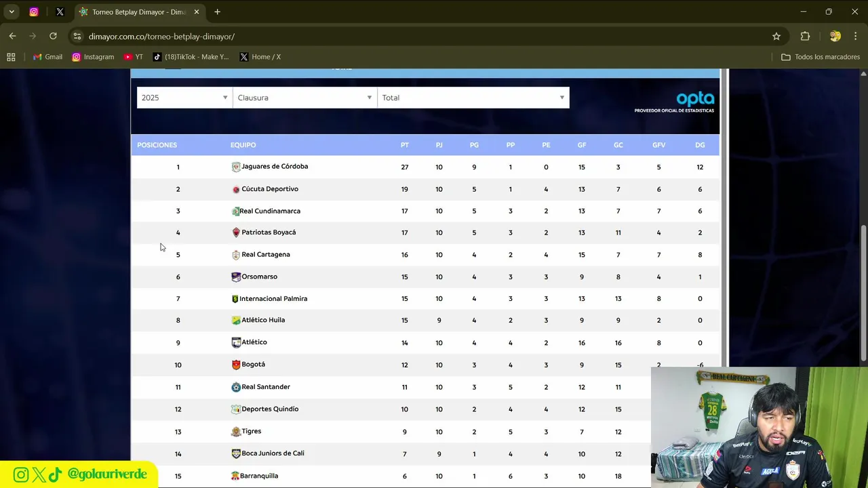The height and width of the screenshot is (488, 868).
Task: Go back to the previous page
Action: 12,36
